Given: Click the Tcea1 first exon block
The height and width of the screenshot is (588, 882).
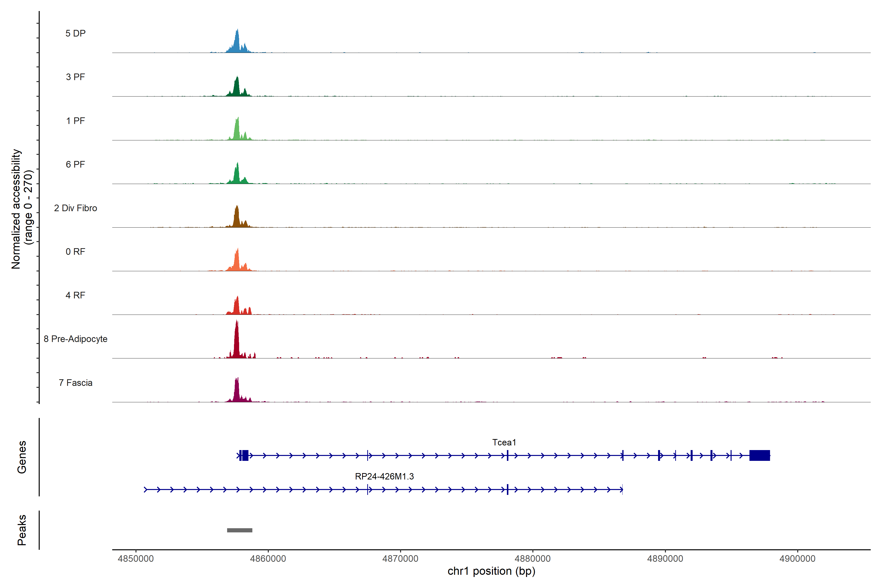Looking at the screenshot, I should (x=245, y=455).
